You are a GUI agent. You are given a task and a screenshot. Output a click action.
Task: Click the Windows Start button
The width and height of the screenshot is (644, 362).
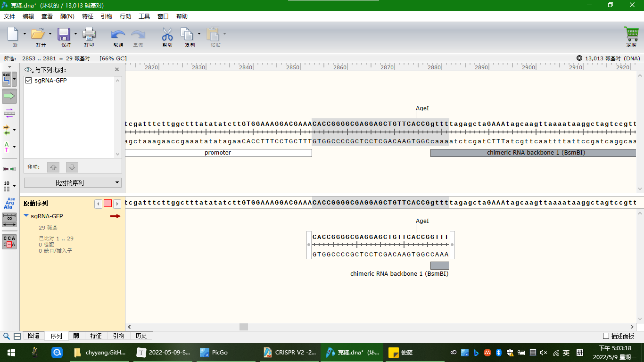click(10, 352)
